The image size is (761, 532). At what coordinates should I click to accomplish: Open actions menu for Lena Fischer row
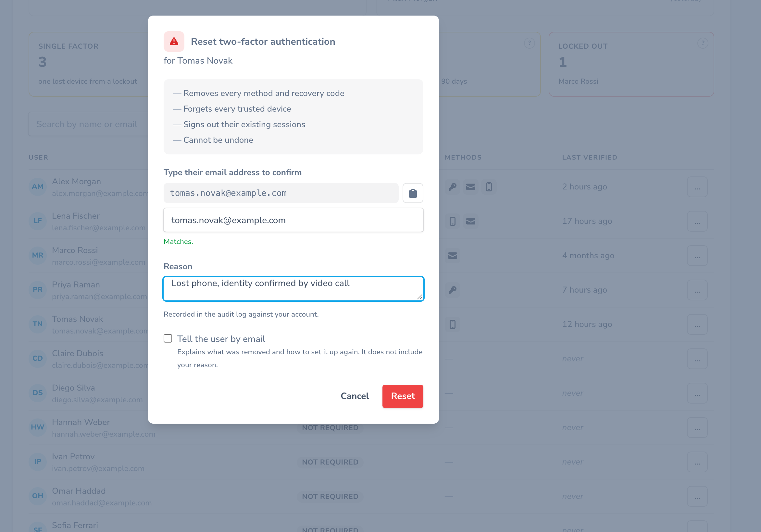click(x=697, y=221)
